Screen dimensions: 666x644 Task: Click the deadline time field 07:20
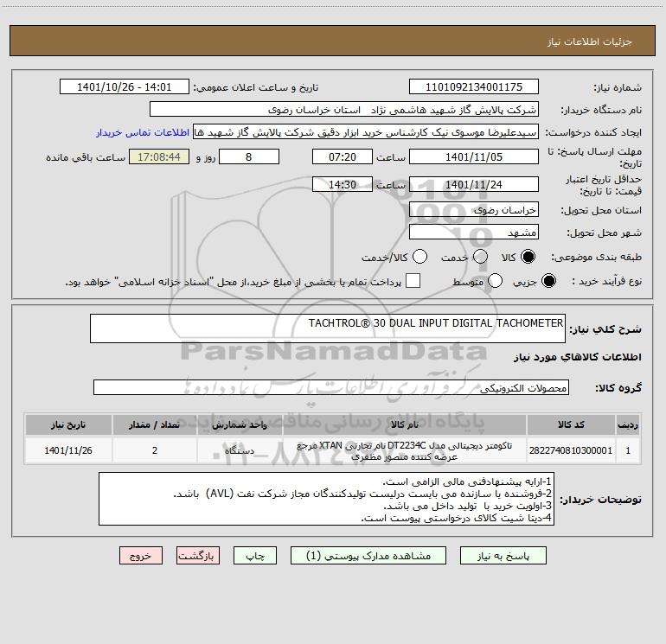pos(343,157)
